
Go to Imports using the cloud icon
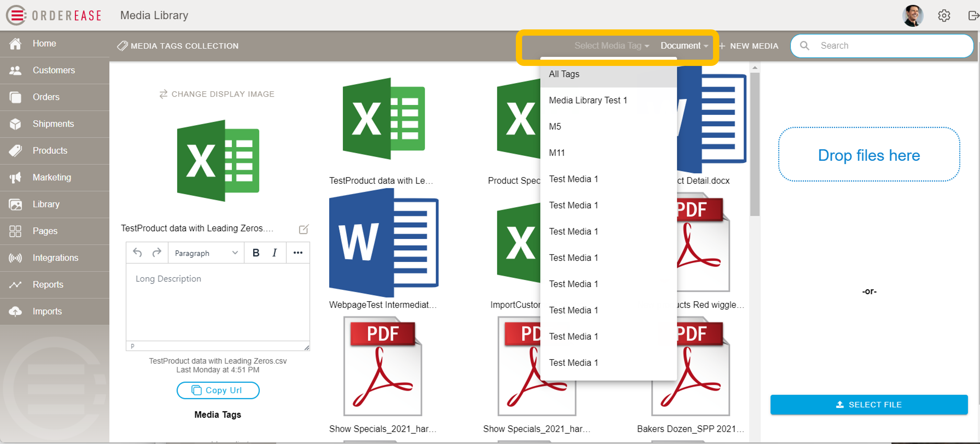47,311
